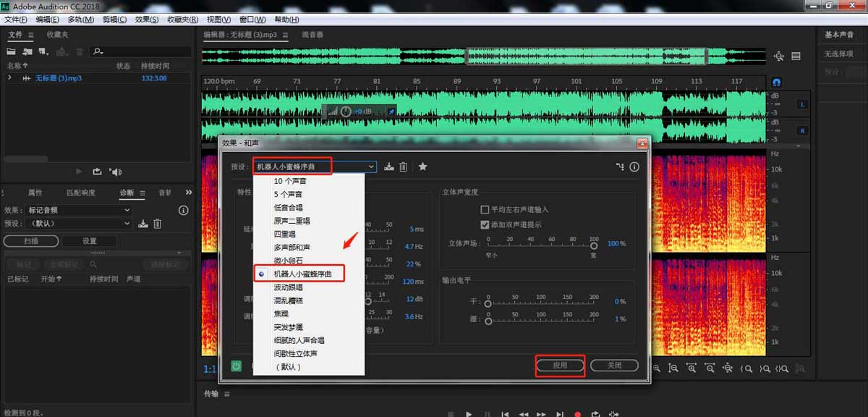Open channel routing icon in effect dialog
Image resolution: width=868 pixels, height=417 pixels.
(x=619, y=166)
